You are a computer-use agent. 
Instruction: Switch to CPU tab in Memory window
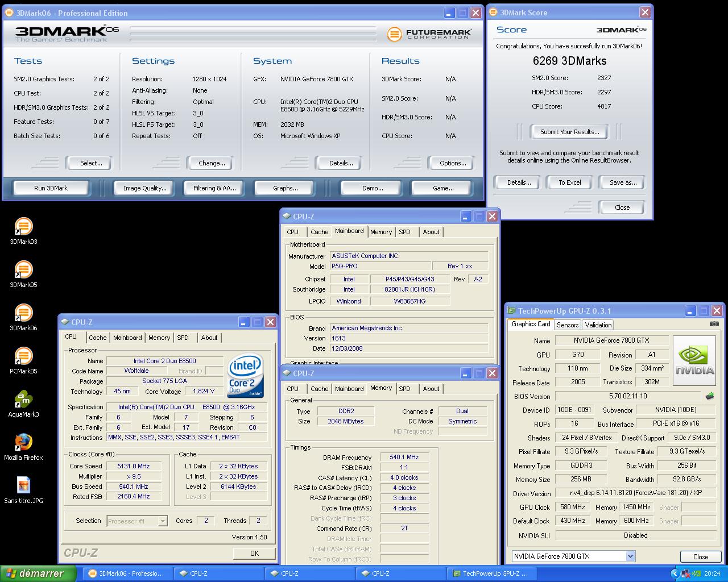pos(292,389)
